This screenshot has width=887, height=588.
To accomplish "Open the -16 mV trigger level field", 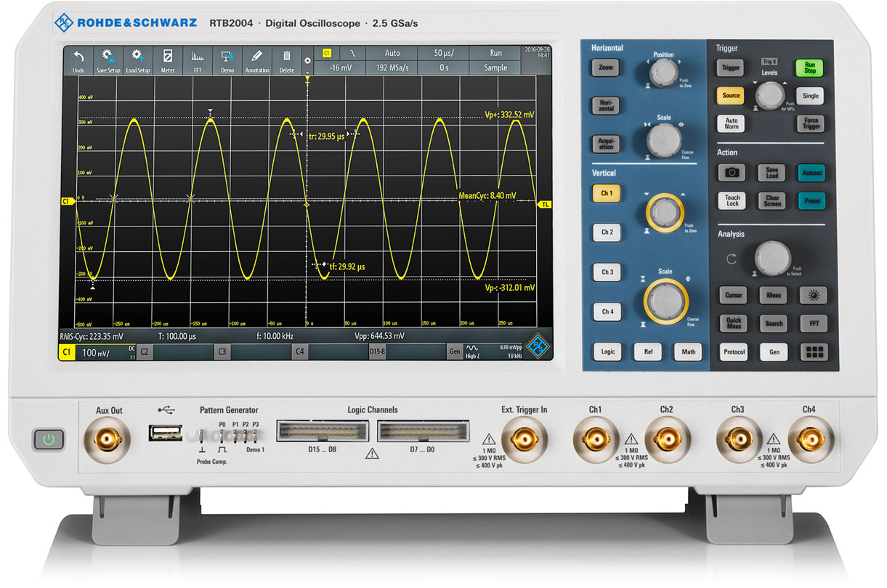I will pos(339,68).
